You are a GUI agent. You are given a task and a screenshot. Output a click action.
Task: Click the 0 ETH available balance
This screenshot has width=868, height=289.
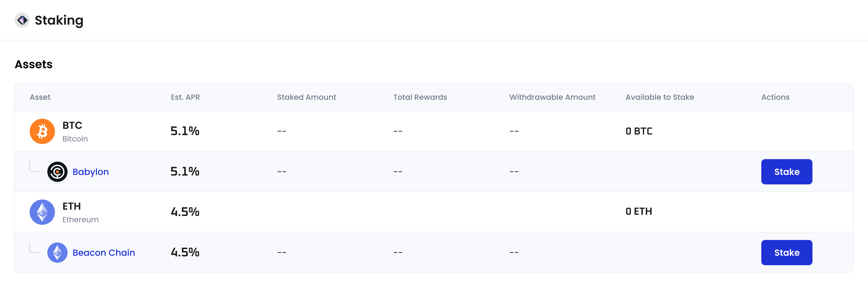[639, 211]
